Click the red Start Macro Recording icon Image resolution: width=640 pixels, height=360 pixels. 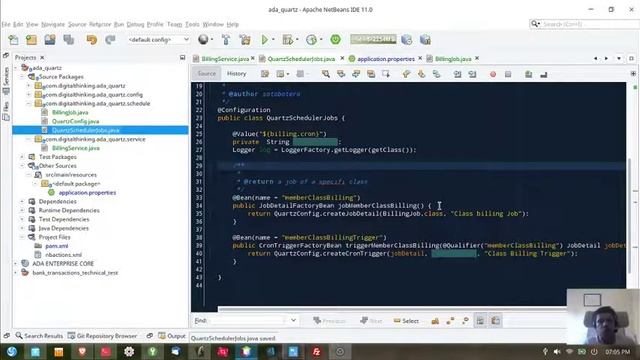[493, 74]
